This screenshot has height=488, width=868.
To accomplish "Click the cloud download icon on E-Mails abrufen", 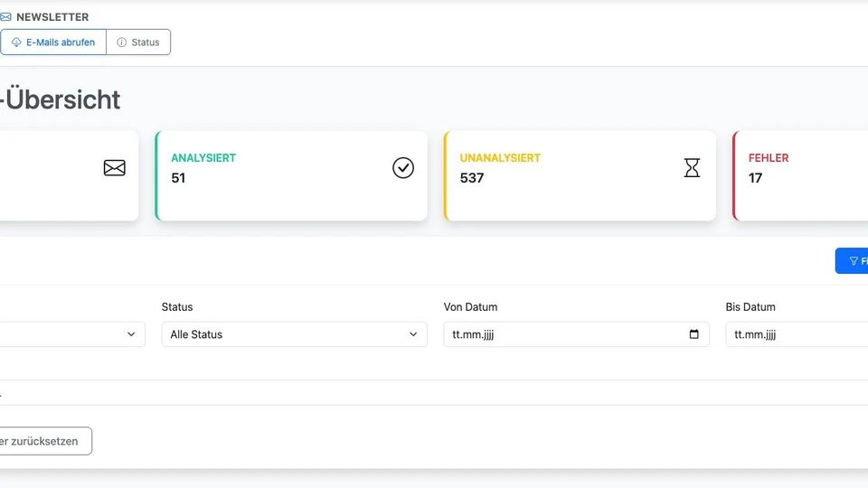I will 16,42.
